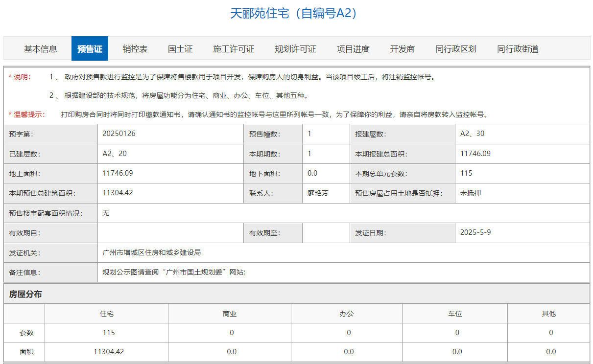Click the 商业 column header

click(x=230, y=314)
